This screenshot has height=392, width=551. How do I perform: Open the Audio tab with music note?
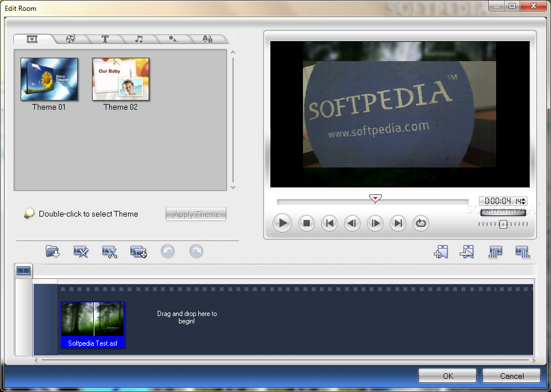click(x=139, y=39)
